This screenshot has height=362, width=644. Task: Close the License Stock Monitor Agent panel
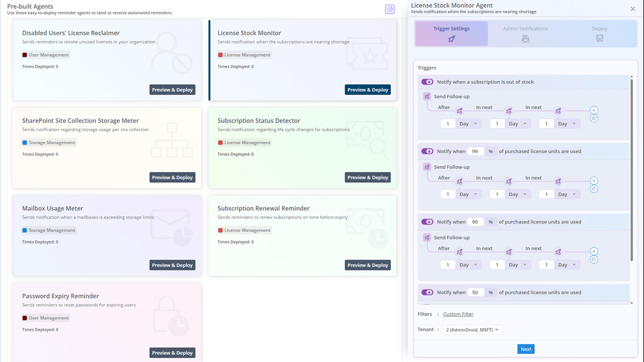tap(633, 9)
